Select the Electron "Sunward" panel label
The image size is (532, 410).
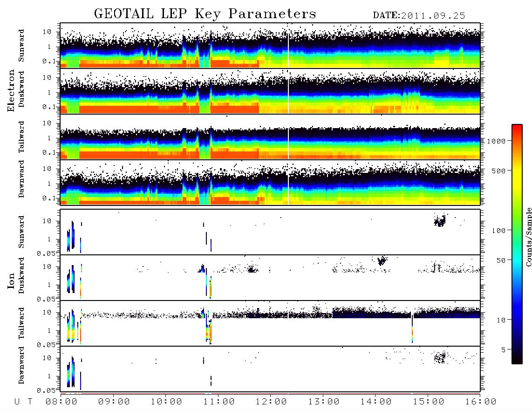pos(21,46)
